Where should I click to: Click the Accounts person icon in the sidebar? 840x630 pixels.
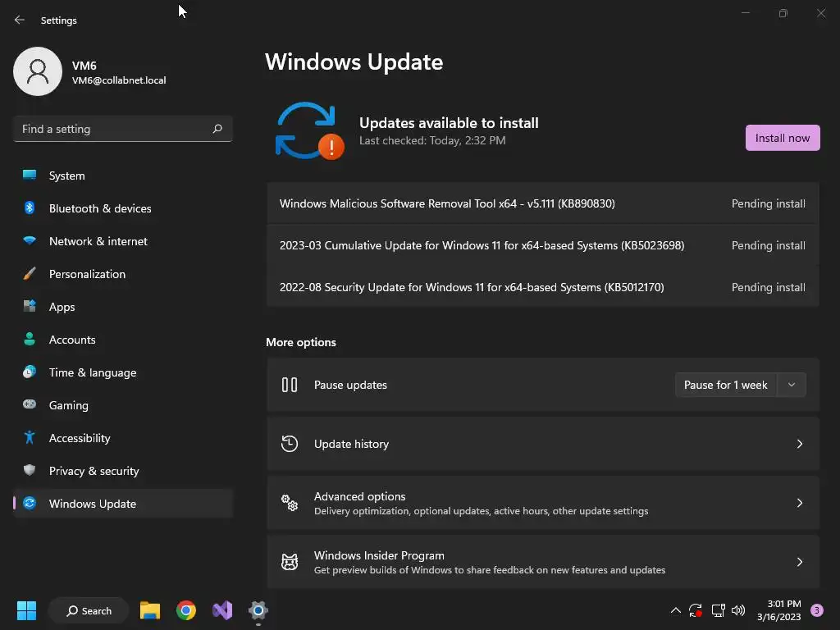tap(30, 339)
